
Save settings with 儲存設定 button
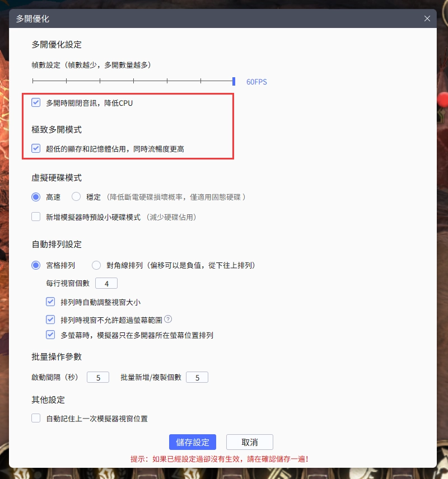click(x=192, y=442)
